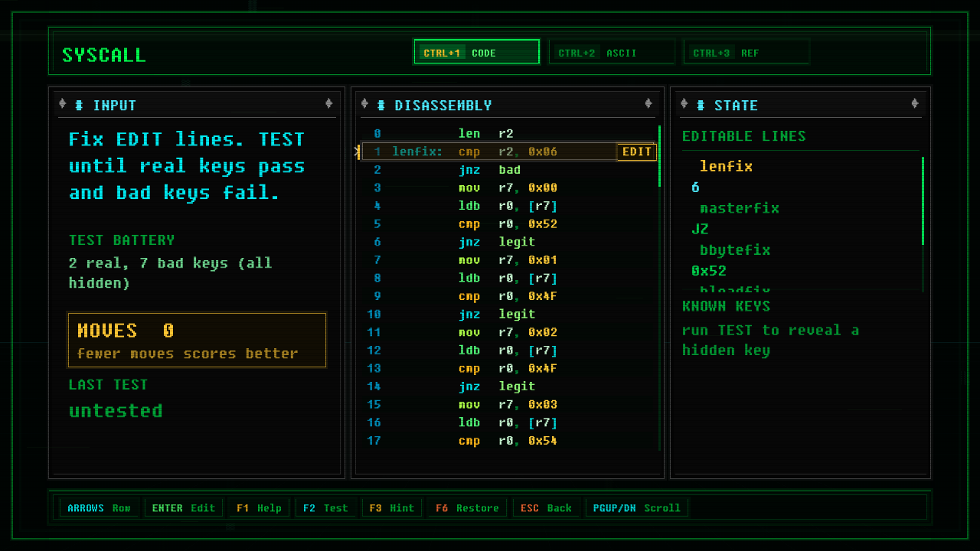Select line 2 'jnz bad'
980x551 pixels.
(x=509, y=170)
